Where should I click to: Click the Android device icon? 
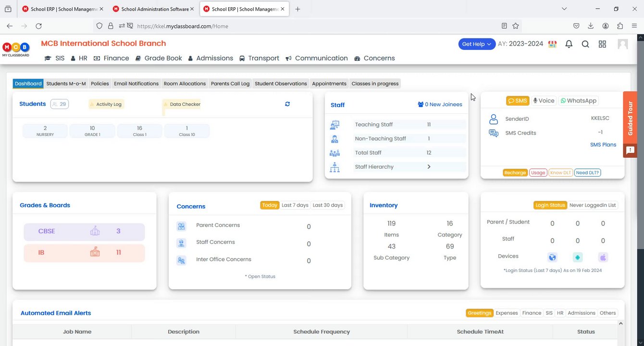(578, 257)
